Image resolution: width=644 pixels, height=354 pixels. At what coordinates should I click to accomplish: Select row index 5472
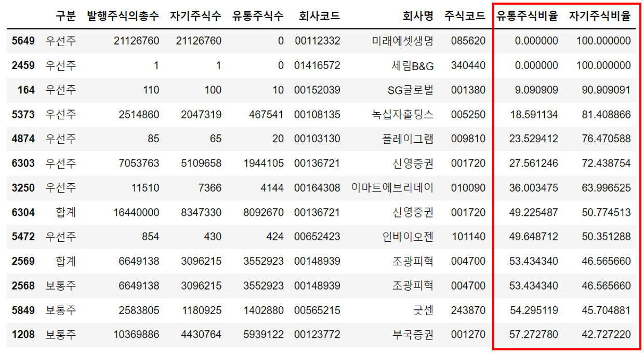pyautogui.click(x=23, y=237)
